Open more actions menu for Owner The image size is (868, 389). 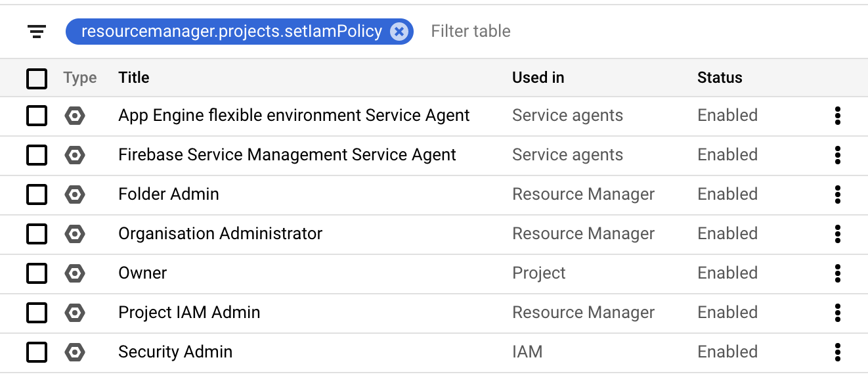click(x=837, y=273)
